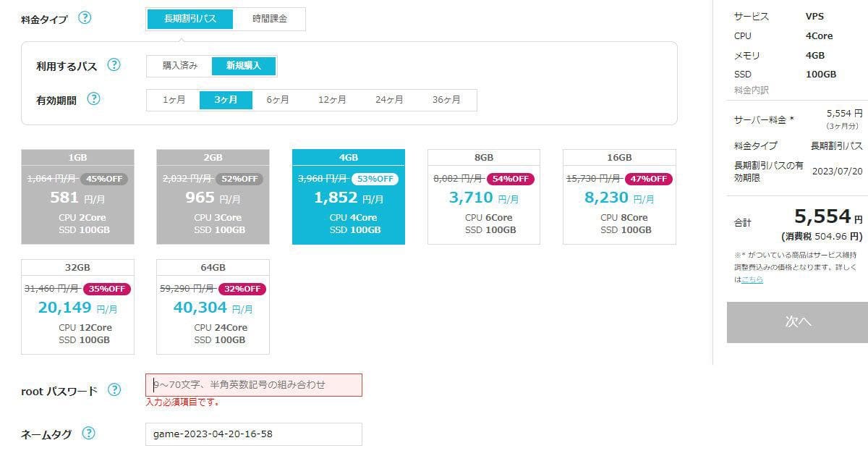Click the 消費税 504.96 円 text
The width and height of the screenshot is (868, 456).
822,236
